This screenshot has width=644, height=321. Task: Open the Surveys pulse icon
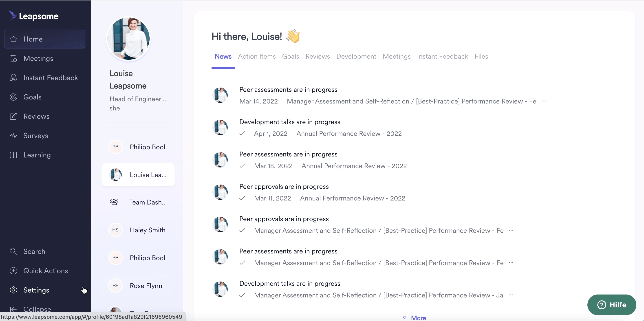13,136
